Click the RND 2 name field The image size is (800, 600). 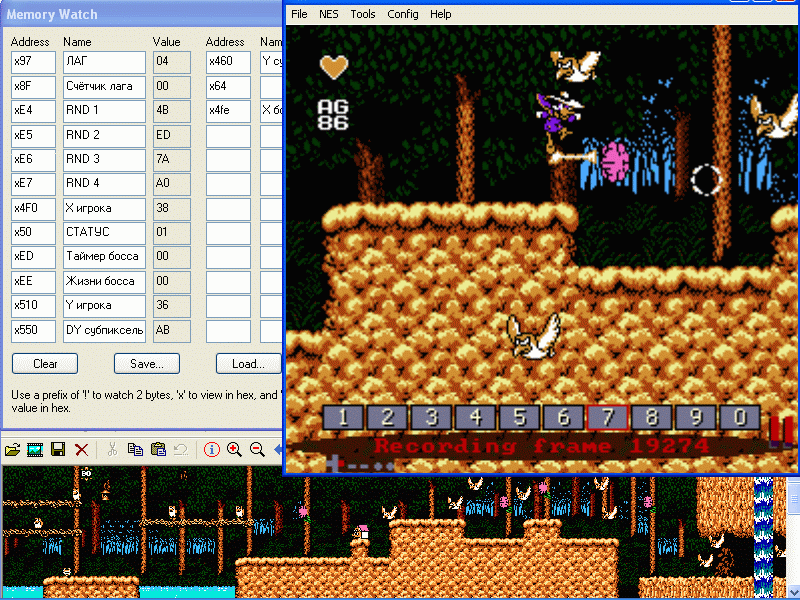[104, 135]
